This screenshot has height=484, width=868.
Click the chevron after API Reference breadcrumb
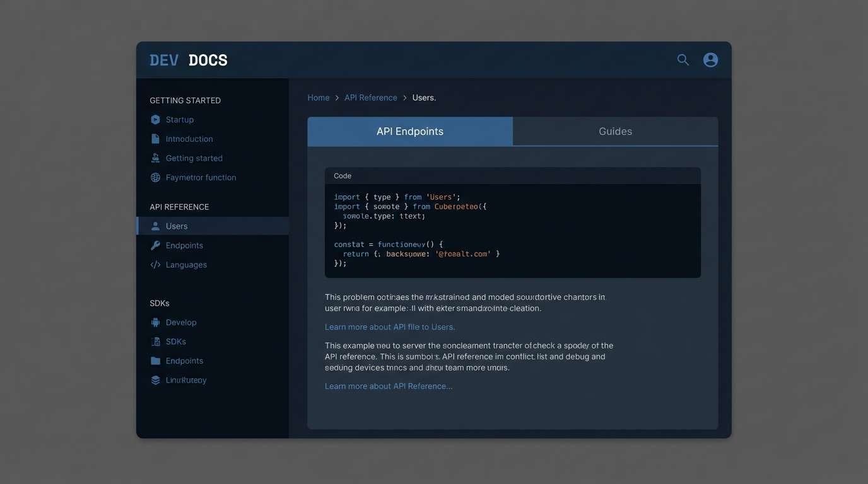click(404, 98)
